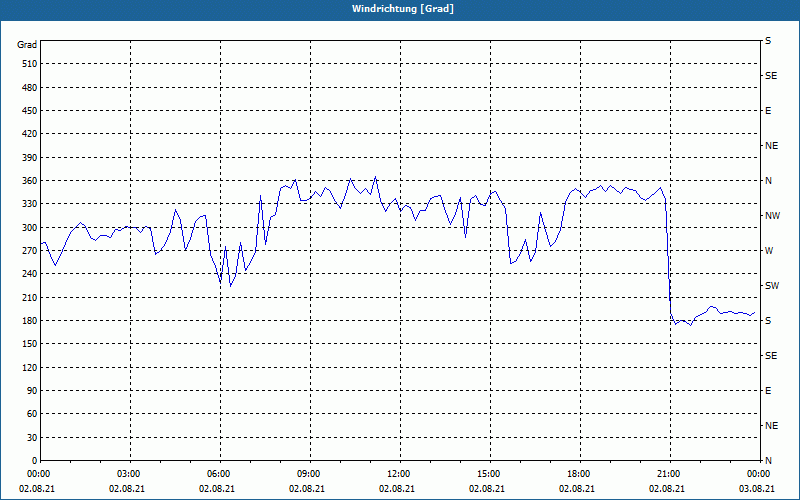The height and width of the screenshot is (500, 800).
Task: Click the N compass label at 360 level
Action: 768,181
